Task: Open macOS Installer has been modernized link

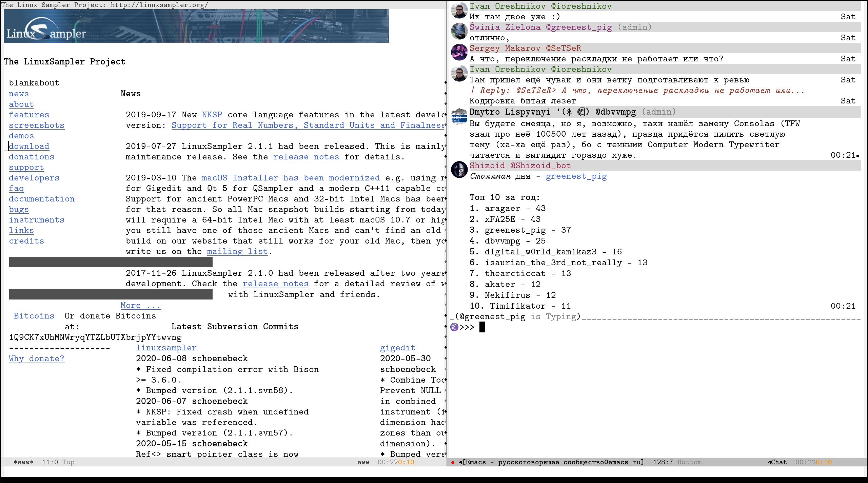Action: 291,178
